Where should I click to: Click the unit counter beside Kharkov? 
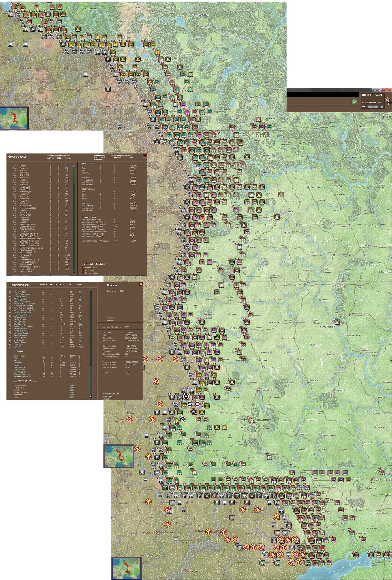coord(251,419)
